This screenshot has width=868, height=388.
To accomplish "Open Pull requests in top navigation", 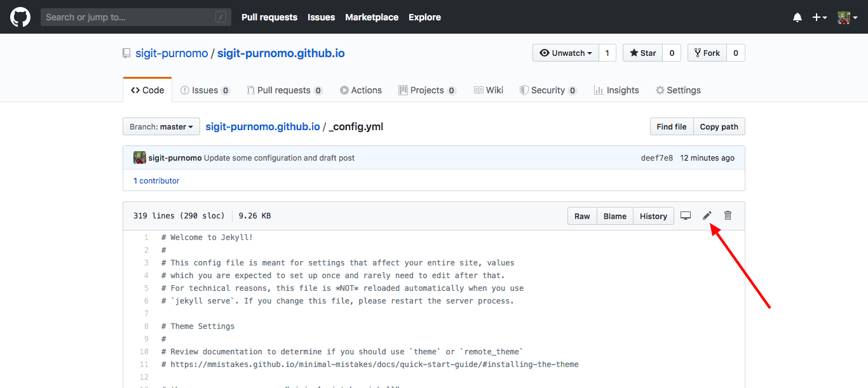I will tap(269, 17).
